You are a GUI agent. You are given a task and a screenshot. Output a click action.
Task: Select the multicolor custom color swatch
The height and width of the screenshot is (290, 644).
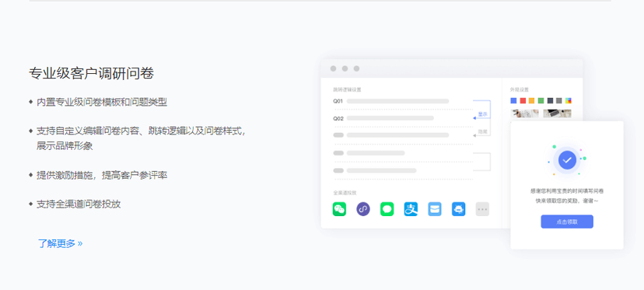(x=569, y=100)
